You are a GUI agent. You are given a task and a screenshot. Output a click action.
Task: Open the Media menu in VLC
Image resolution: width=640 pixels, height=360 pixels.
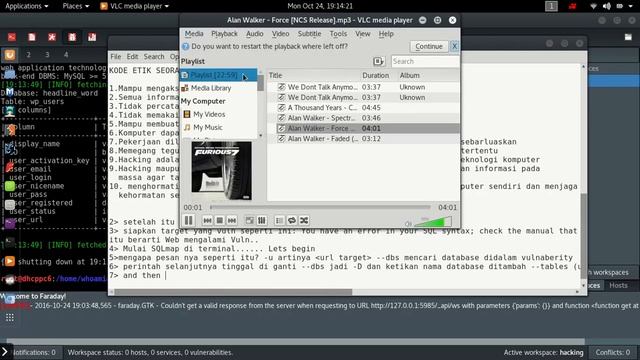(x=194, y=34)
